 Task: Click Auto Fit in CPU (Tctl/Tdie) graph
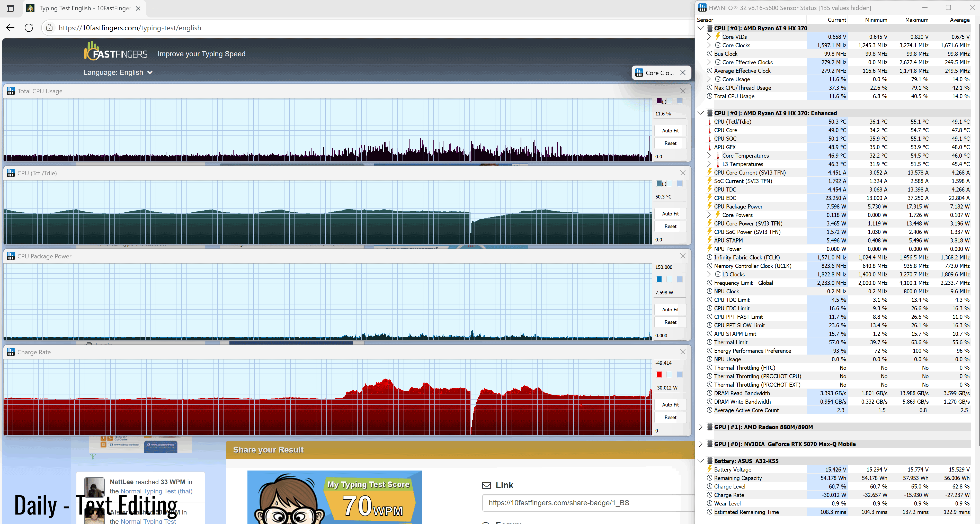[670, 214]
